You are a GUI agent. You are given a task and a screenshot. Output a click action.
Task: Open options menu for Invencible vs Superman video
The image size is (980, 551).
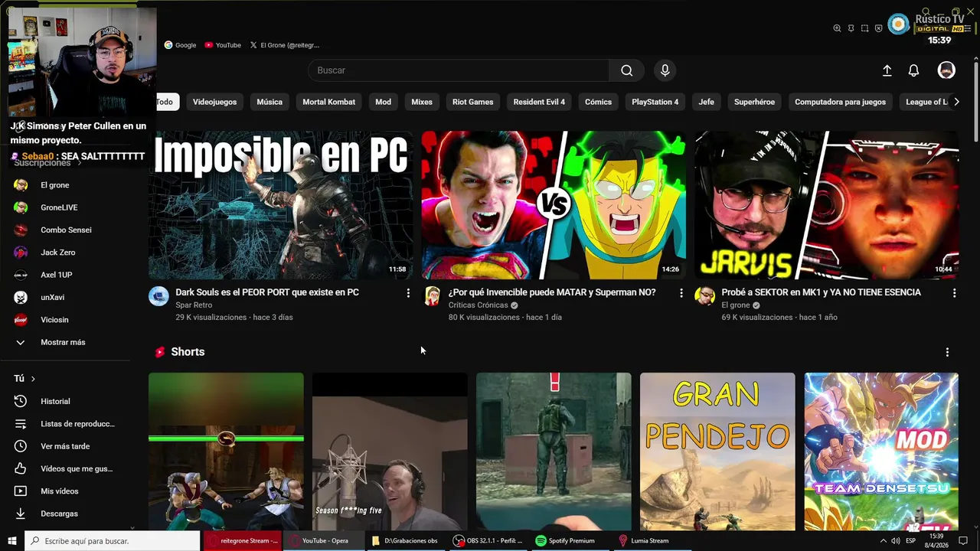(x=681, y=293)
